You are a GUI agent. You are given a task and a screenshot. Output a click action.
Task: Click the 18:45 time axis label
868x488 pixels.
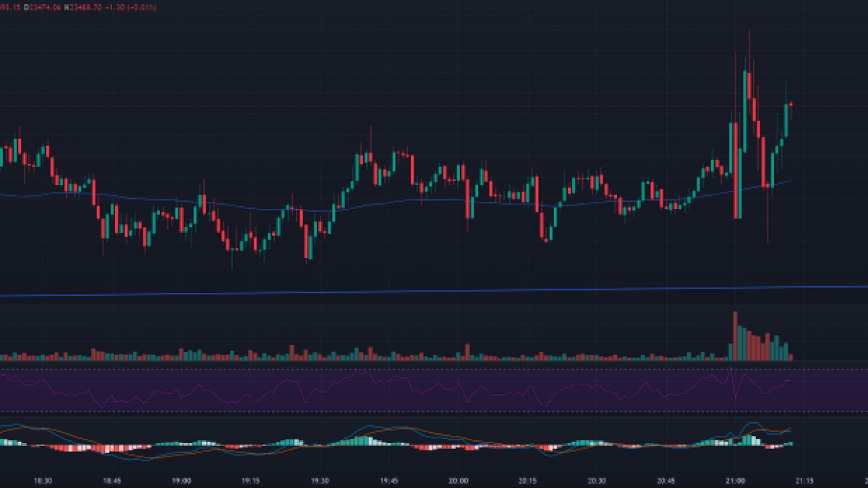(113, 480)
